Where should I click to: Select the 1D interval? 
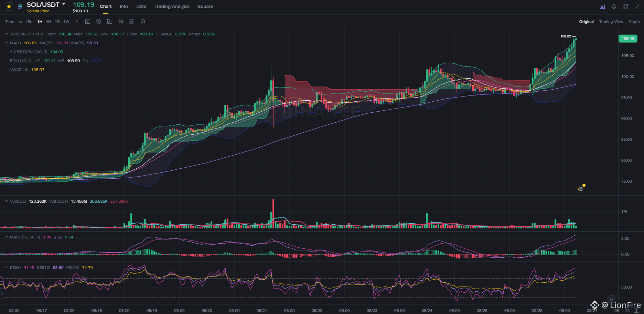[57, 22]
